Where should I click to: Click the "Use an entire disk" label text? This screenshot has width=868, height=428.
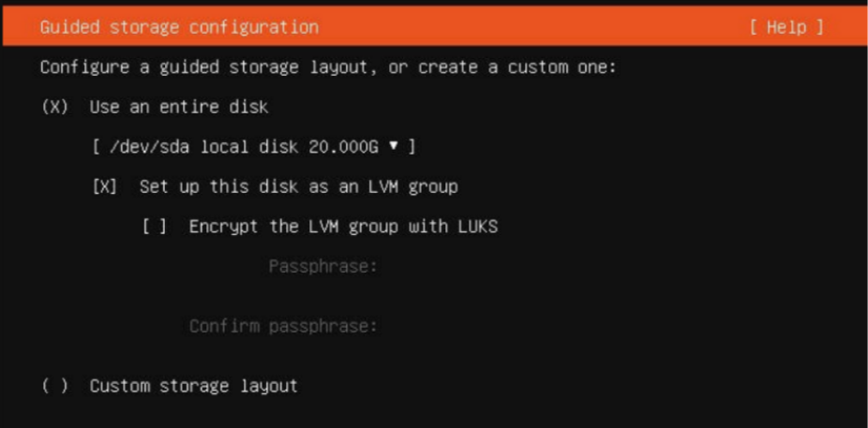click(179, 107)
